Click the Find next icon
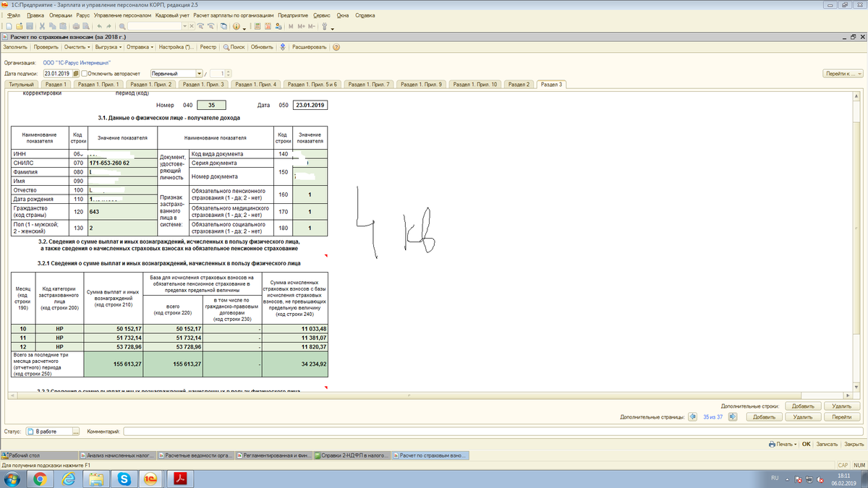This screenshot has height=488, width=868. [x=200, y=26]
